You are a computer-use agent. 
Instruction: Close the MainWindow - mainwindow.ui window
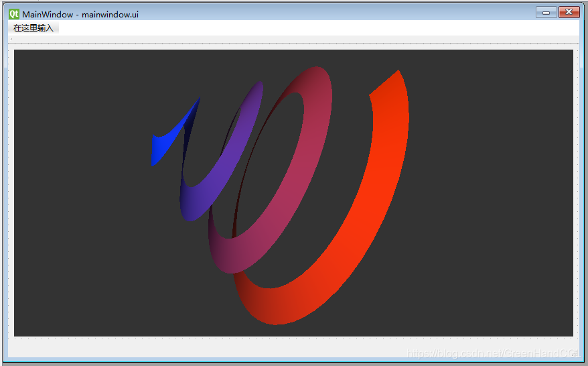569,12
